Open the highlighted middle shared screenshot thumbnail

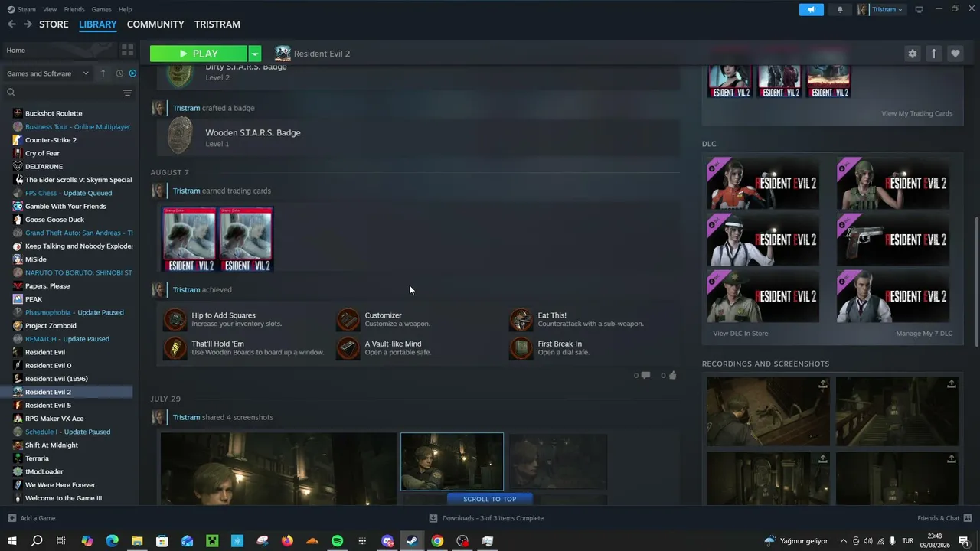pyautogui.click(x=452, y=461)
